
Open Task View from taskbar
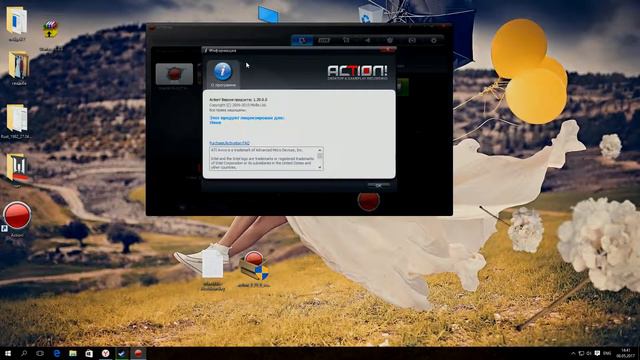[40, 353]
